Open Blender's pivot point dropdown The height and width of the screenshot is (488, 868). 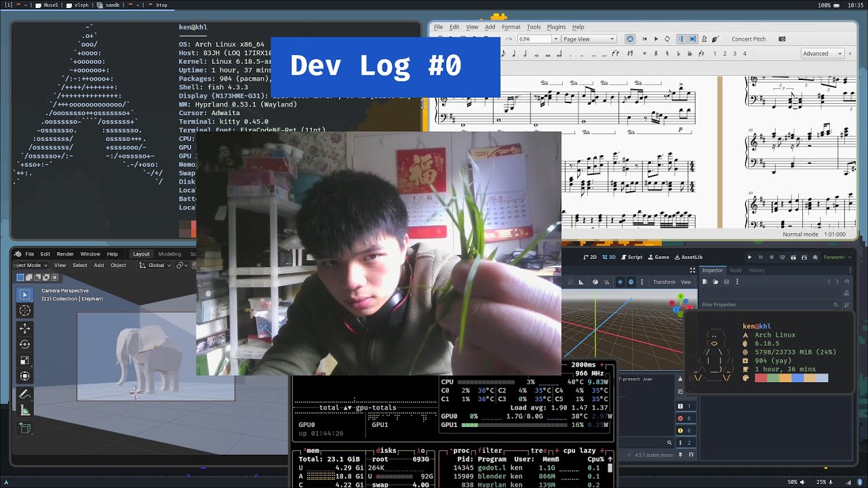click(x=182, y=265)
